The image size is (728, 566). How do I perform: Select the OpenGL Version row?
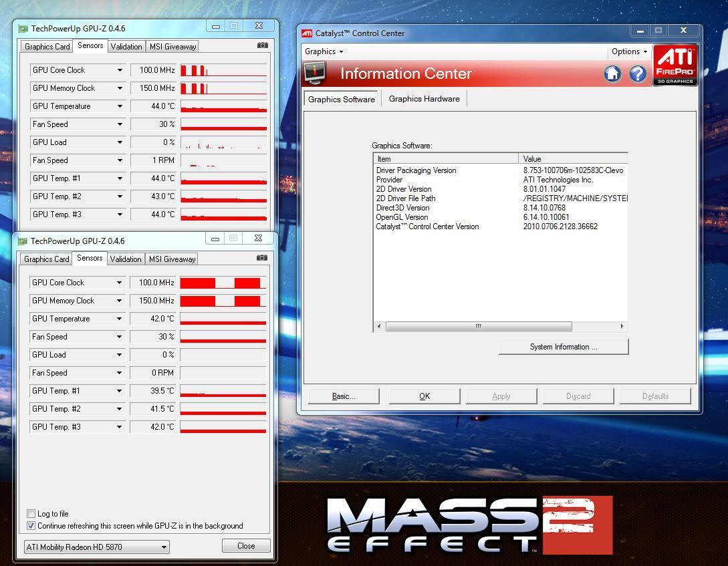501,217
